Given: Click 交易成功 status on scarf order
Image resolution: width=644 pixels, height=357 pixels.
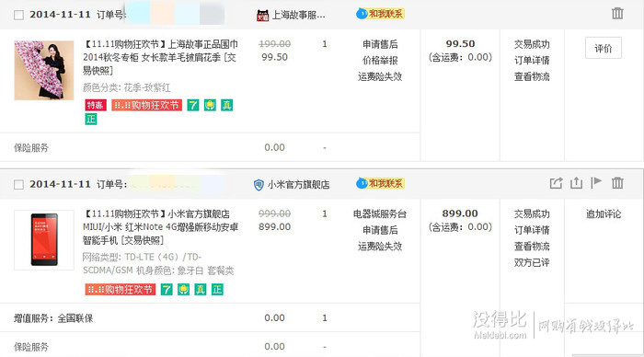Looking at the screenshot, I should pos(532,44).
